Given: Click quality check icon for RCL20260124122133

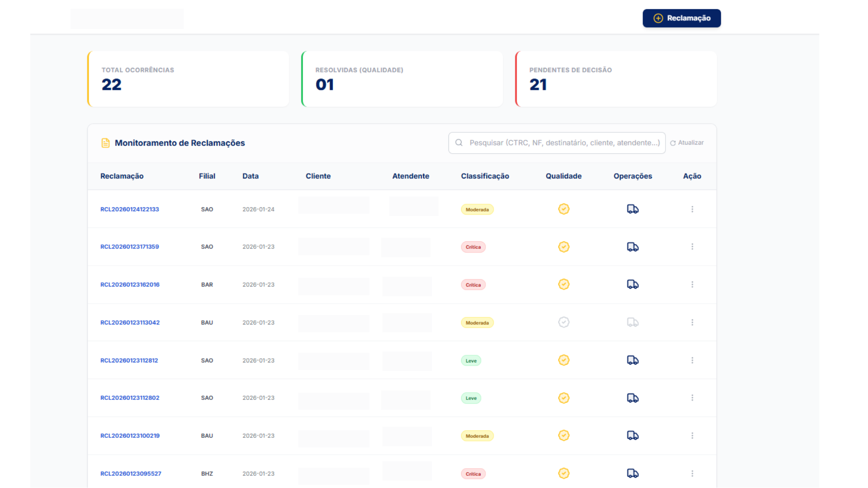Looking at the screenshot, I should 563,209.
